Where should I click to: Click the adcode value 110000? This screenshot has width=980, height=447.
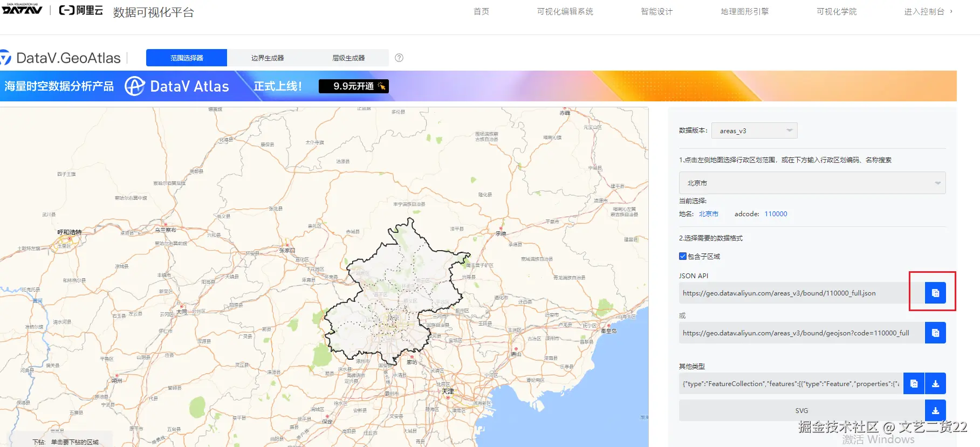tap(776, 214)
